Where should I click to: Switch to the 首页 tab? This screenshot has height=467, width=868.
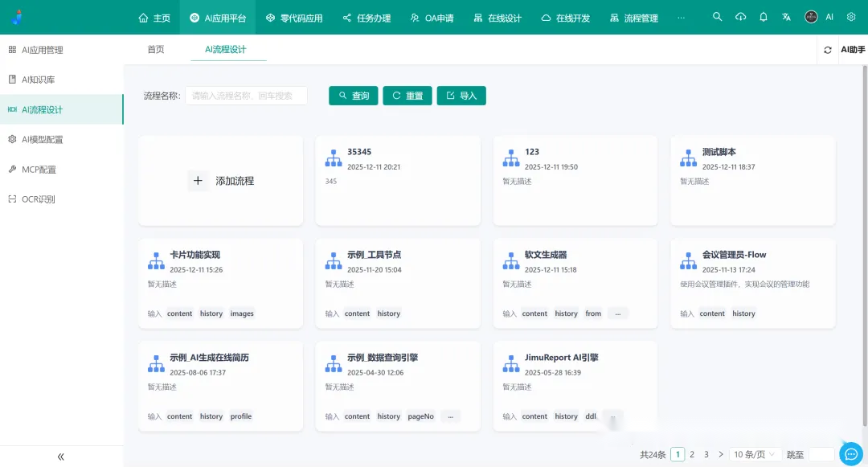tap(156, 49)
